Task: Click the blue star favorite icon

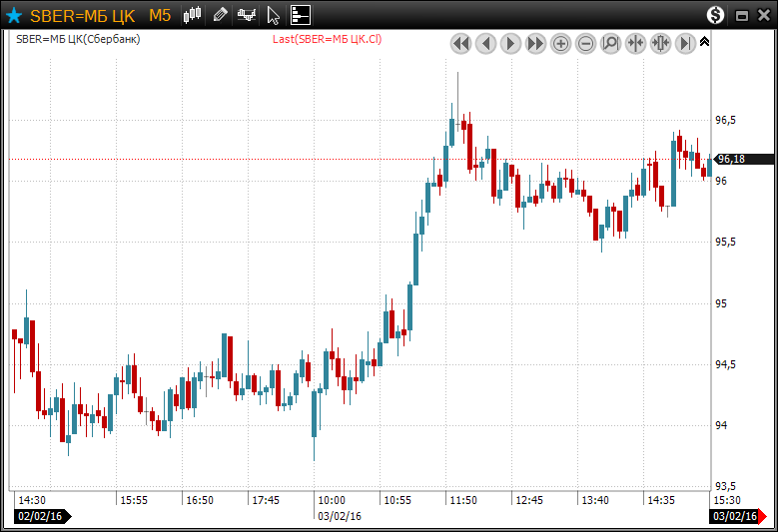Action: click(14, 15)
